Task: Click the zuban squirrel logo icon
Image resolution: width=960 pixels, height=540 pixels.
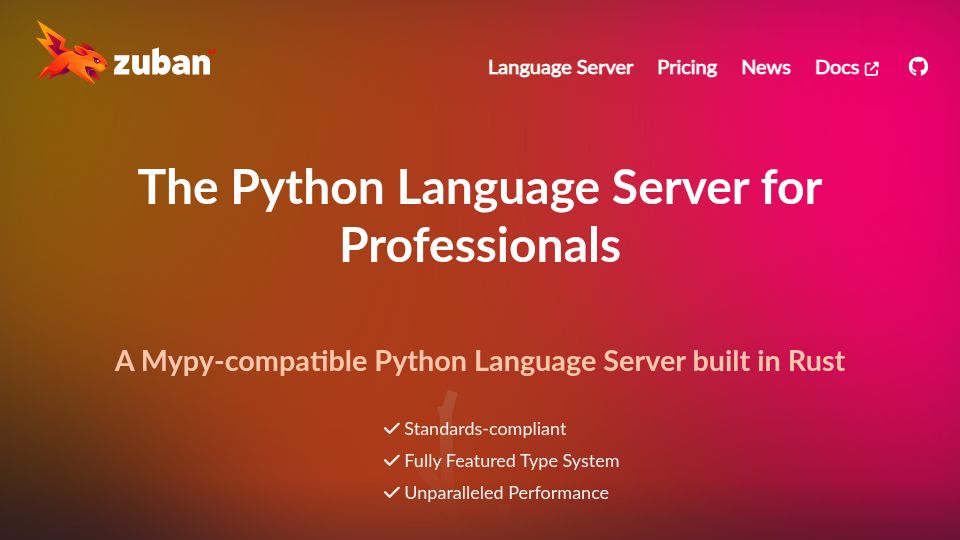Action: pyautogui.click(x=71, y=53)
